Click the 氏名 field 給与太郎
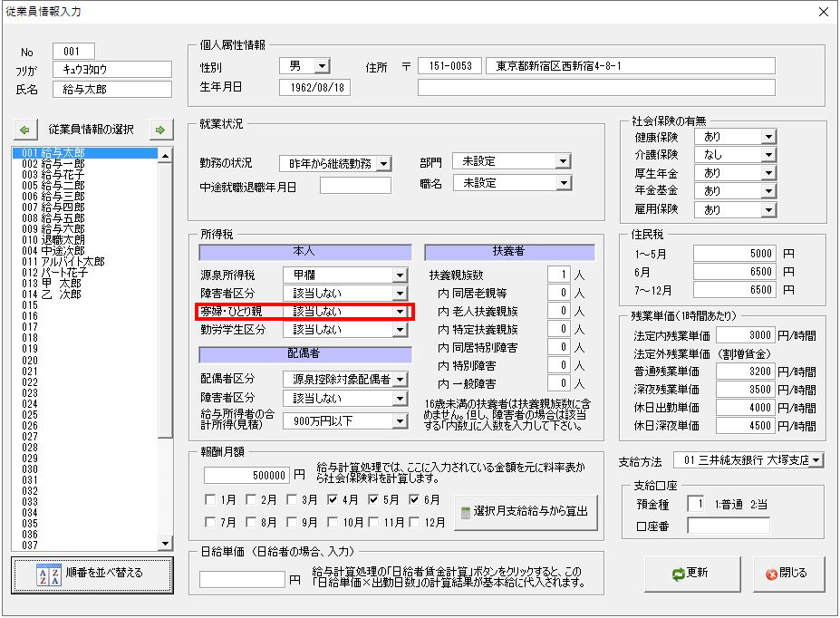The width and height of the screenshot is (840, 618). (112, 90)
